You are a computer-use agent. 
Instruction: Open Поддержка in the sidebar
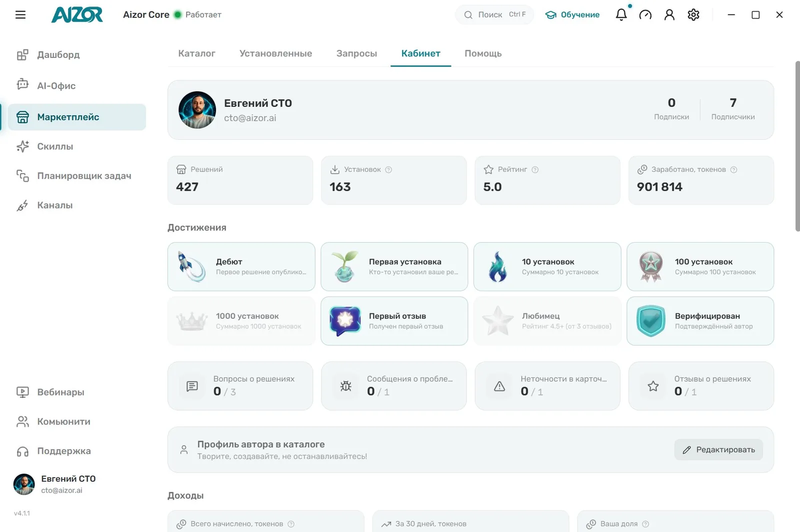point(77,451)
